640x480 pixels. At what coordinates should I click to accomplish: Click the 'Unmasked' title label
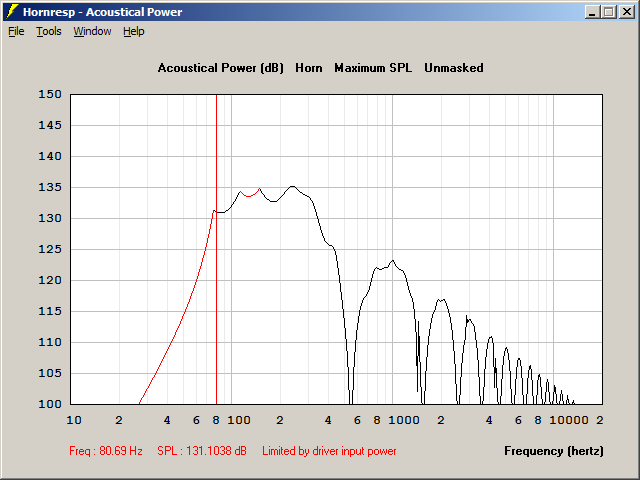tap(454, 68)
